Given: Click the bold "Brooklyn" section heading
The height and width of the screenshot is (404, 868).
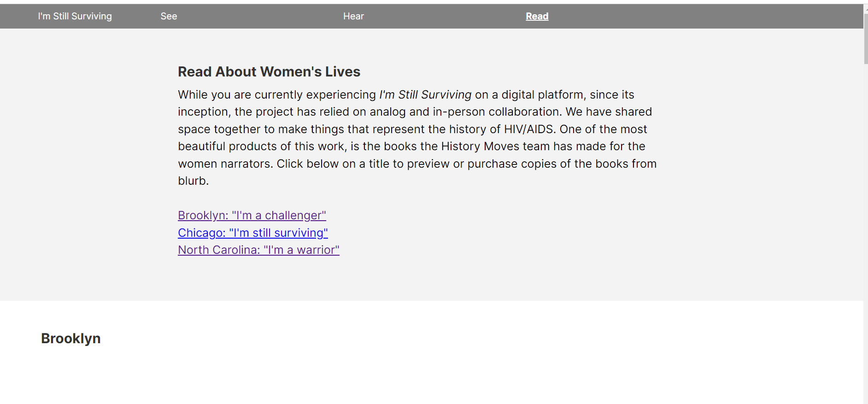Looking at the screenshot, I should (x=70, y=339).
